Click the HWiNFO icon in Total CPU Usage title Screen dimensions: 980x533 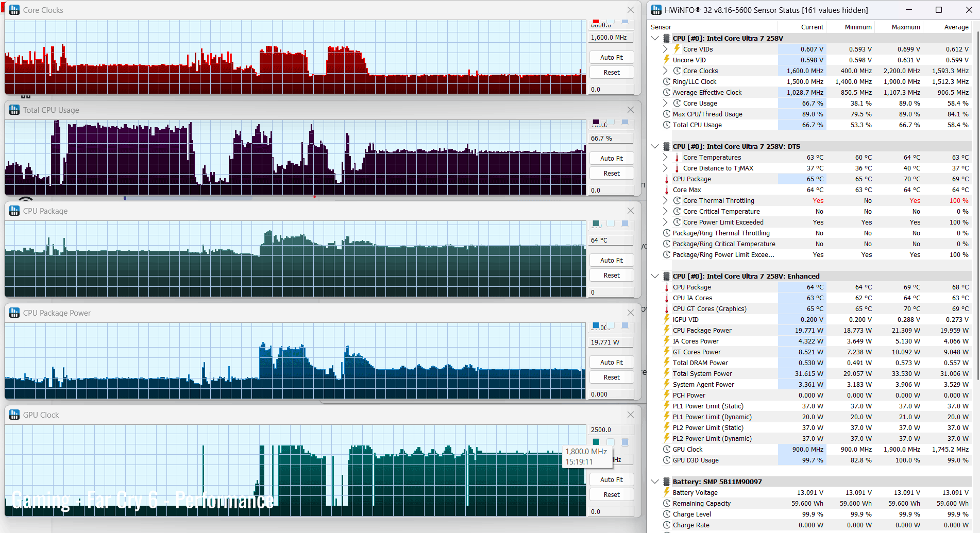pos(14,110)
